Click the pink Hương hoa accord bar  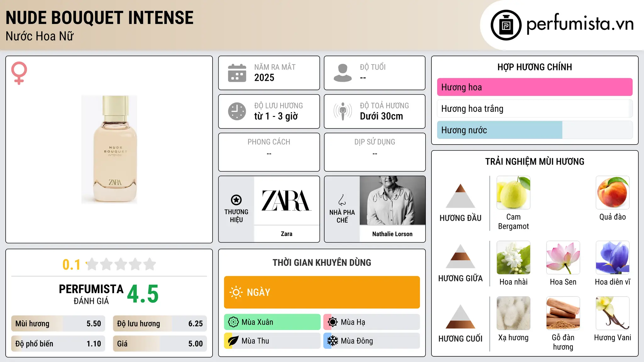click(x=535, y=87)
